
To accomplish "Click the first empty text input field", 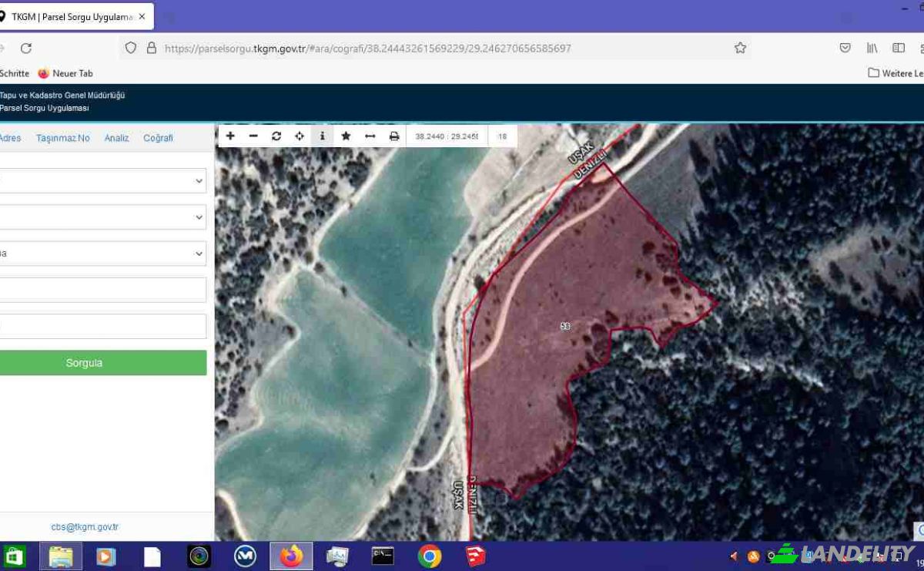I will pyautogui.click(x=102, y=290).
